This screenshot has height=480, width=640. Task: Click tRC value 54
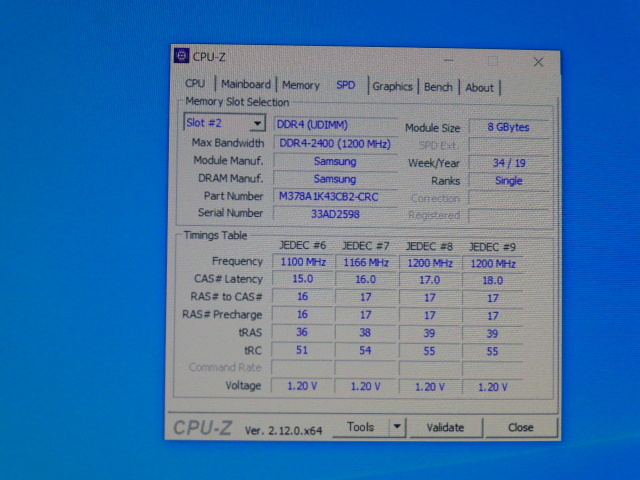[365, 351]
